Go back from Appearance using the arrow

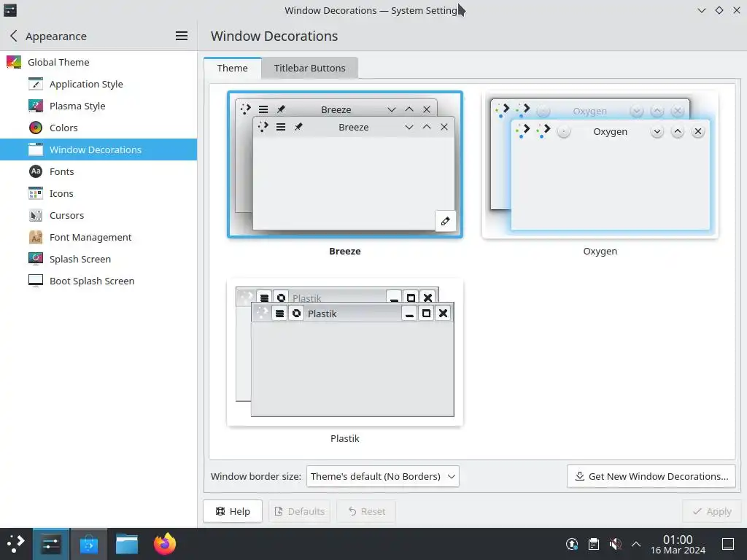click(x=13, y=36)
